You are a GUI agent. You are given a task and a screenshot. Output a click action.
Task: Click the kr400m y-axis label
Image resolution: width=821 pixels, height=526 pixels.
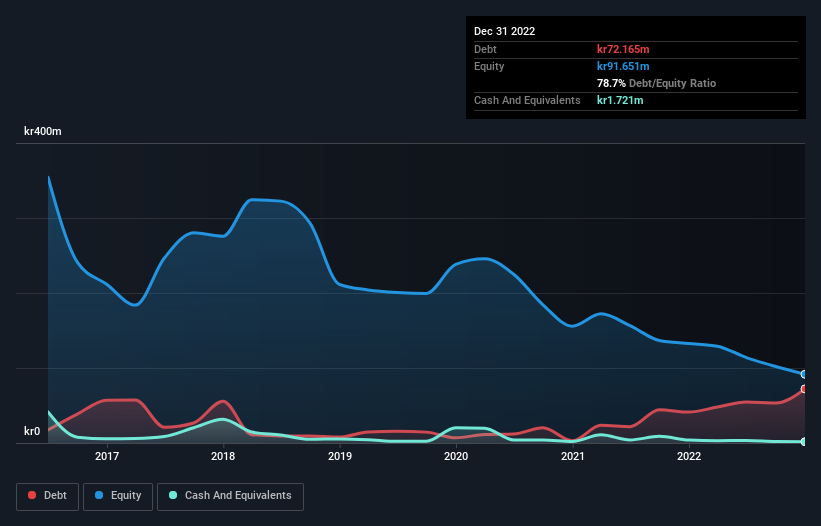click(x=42, y=131)
